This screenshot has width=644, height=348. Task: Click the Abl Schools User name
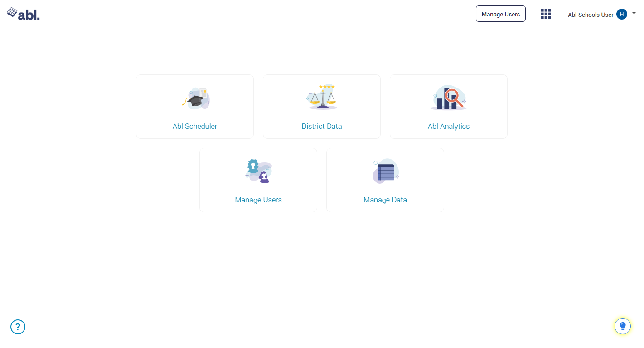(x=591, y=15)
